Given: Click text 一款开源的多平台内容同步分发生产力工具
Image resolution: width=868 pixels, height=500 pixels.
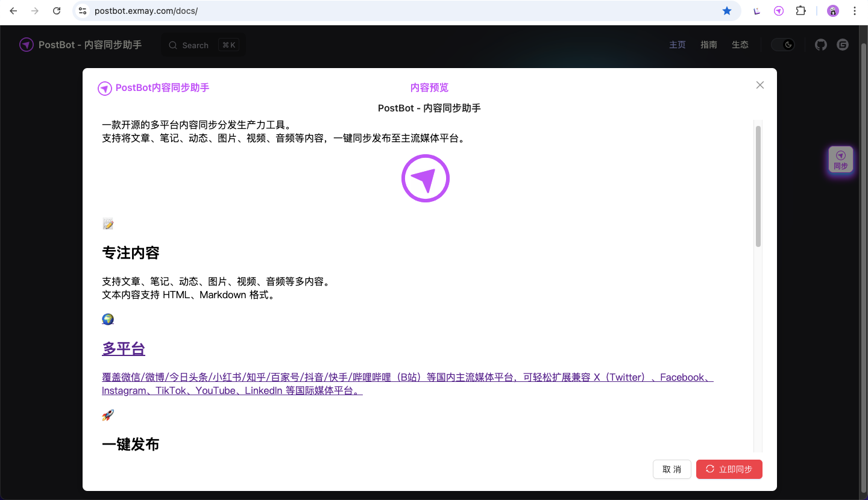Looking at the screenshot, I should pos(197,125).
